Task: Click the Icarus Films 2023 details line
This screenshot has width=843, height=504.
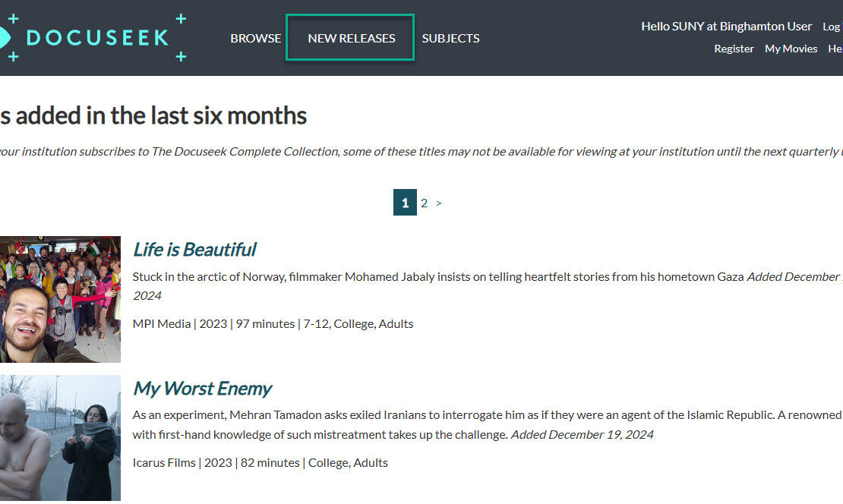Action: click(260, 462)
